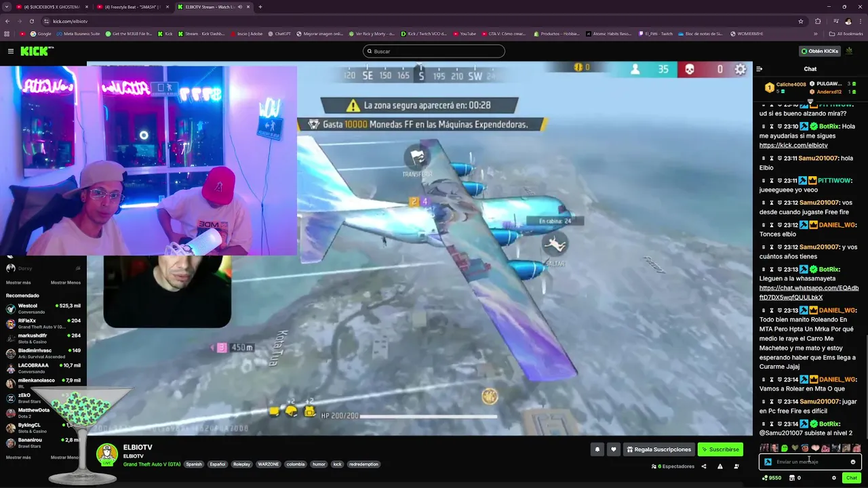This screenshot has width=868, height=488.
Task: Click the Regala Suscripciones button
Action: click(659, 449)
